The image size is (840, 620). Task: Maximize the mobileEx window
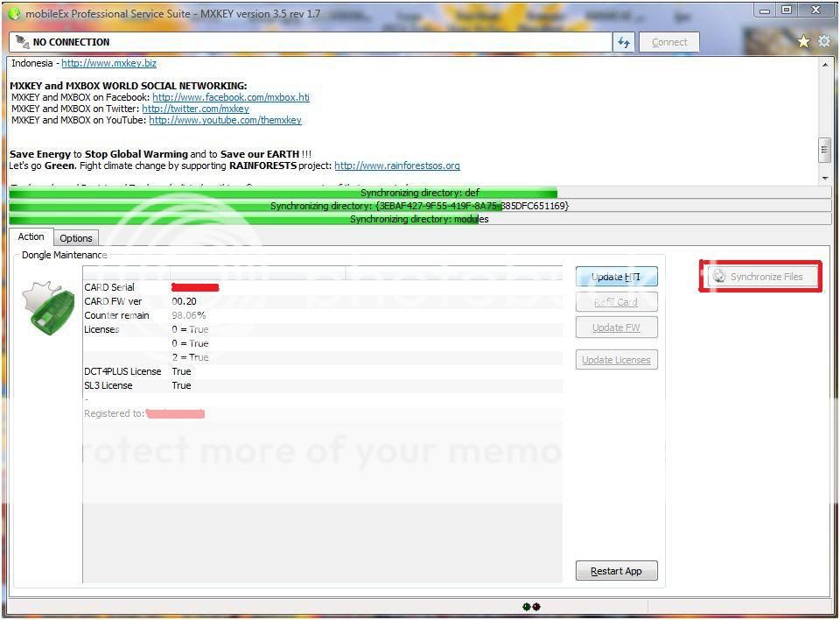pyautogui.click(x=787, y=10)
